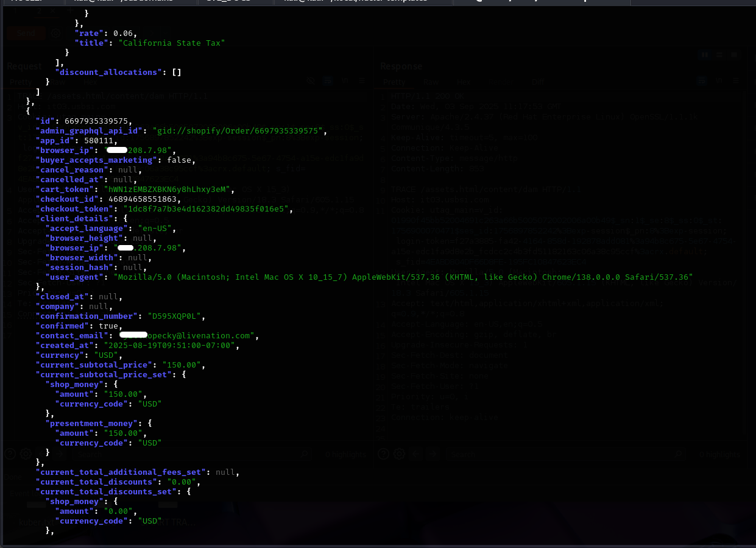The width and height of the screenshot is (756, 548).
Task: Choose top-bottom layout icon above Response
Action: click(x=719, y=55)
